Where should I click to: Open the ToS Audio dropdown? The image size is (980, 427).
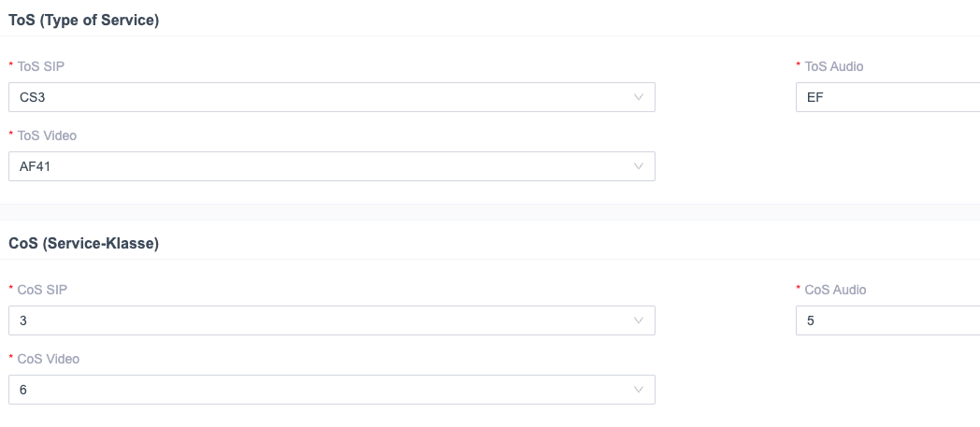(886, 97)
